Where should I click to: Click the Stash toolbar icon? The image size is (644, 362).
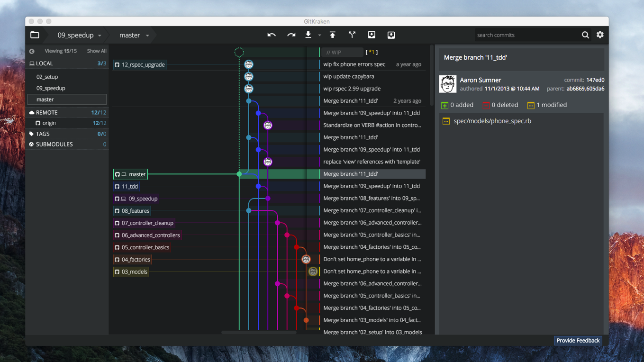[372, 35]
